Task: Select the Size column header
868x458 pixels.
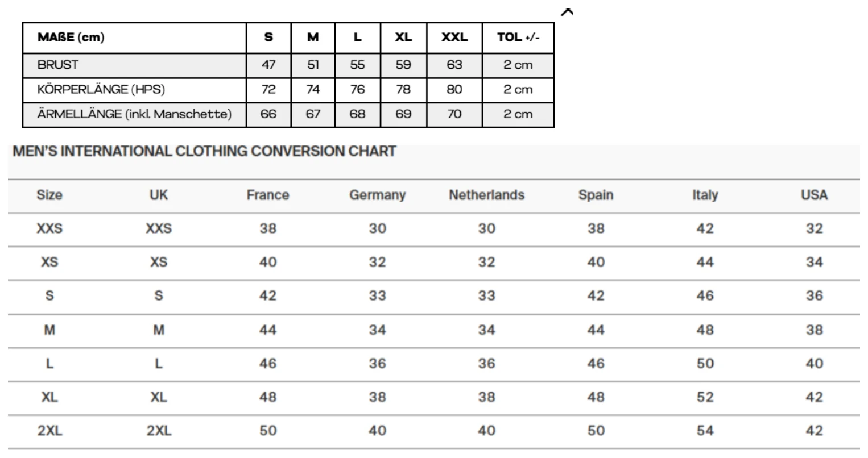Action: [49, 195]
